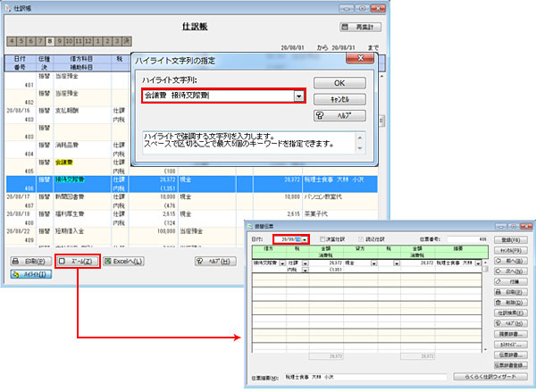Expand the credit-side 税 dropdown in 振替伝票
This screenshot has width=536, height=392.
click(x=397, y=263)
